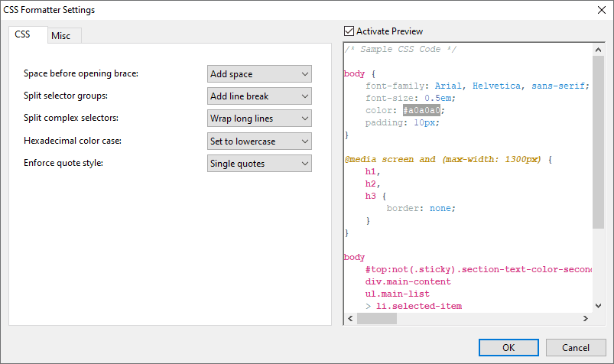Toggle the Activate Preview checkbox
Image resolution: width=614 pixels, height=364 pixels.
click(350, 31)
